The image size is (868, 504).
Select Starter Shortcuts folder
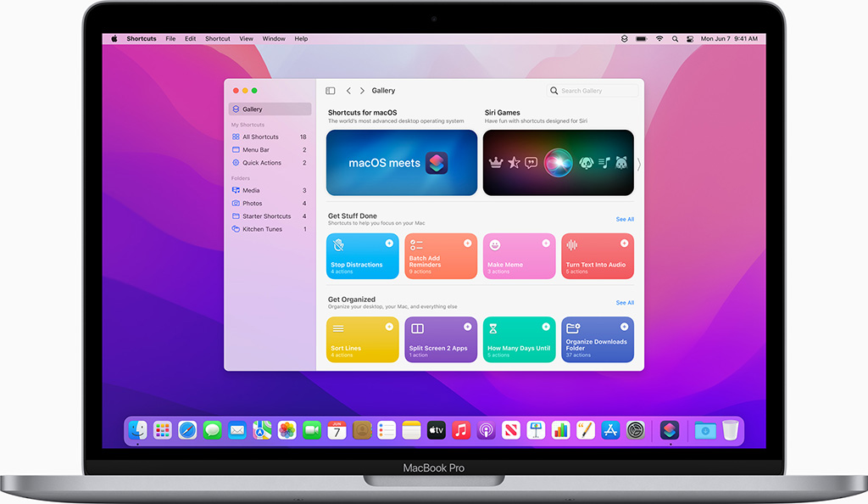click(270, 216)
